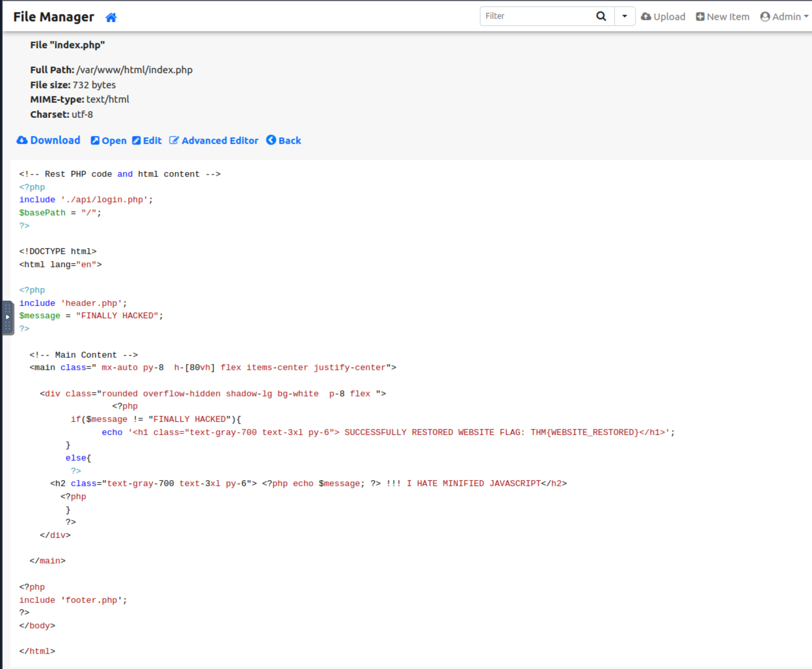Click the MIME-type text/html value

click(108, 100)
